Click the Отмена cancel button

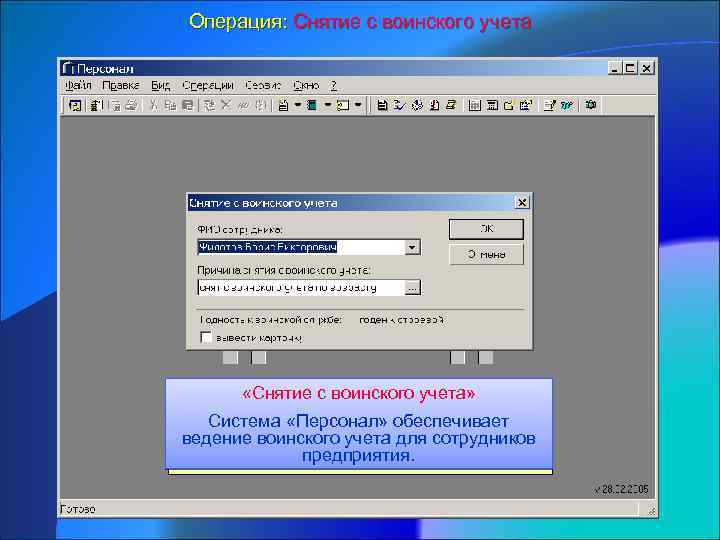[x=486, y=254]
